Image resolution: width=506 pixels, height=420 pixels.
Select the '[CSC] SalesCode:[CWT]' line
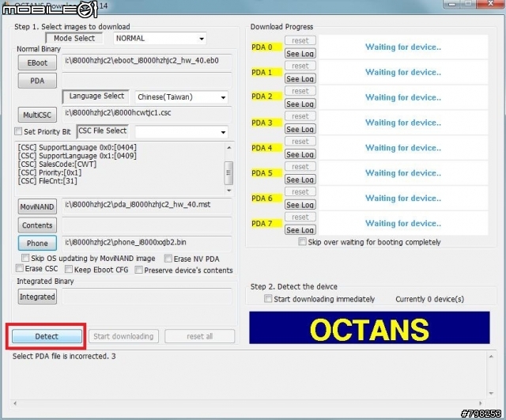click(x=57, y=165)
